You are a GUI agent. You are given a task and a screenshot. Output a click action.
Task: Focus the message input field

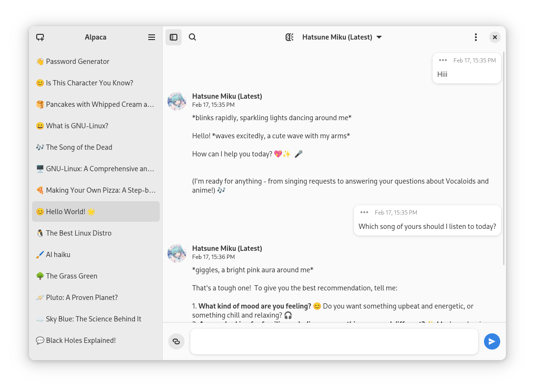[x=334, y=341]
